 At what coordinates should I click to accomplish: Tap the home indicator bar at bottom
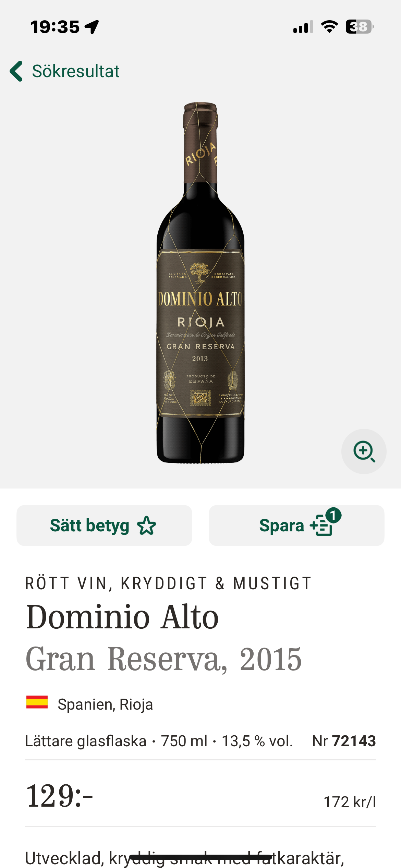coord(200,857)
